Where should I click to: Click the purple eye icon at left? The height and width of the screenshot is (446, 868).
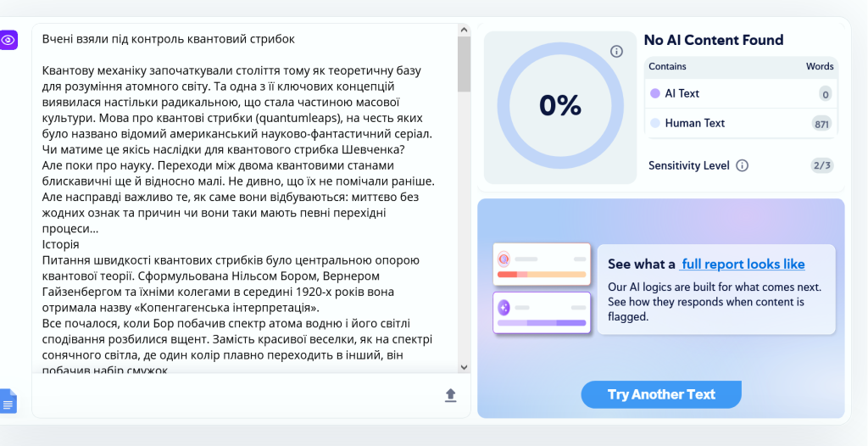tap(8, 40)
